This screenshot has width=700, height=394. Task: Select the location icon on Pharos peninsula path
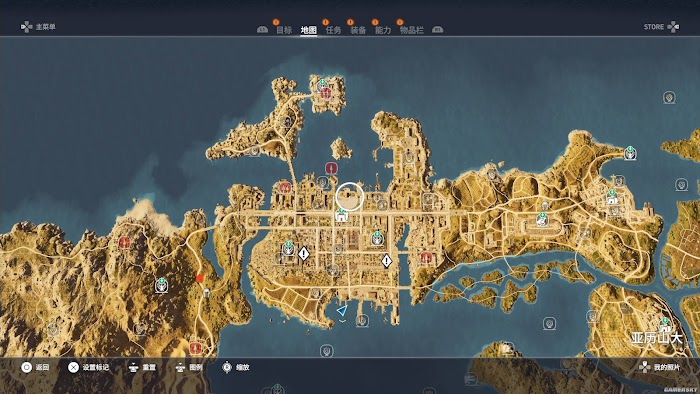[288, 121]
